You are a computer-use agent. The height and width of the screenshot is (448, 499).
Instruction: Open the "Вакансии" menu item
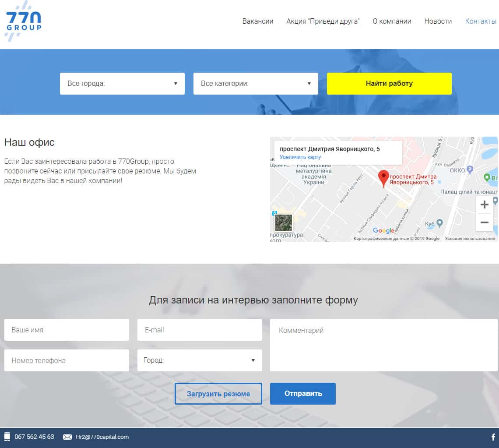point(258,21)
